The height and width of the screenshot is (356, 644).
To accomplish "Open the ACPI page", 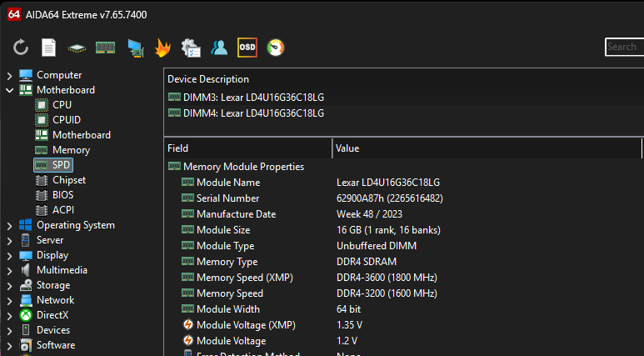I will (x=63, y=209).
